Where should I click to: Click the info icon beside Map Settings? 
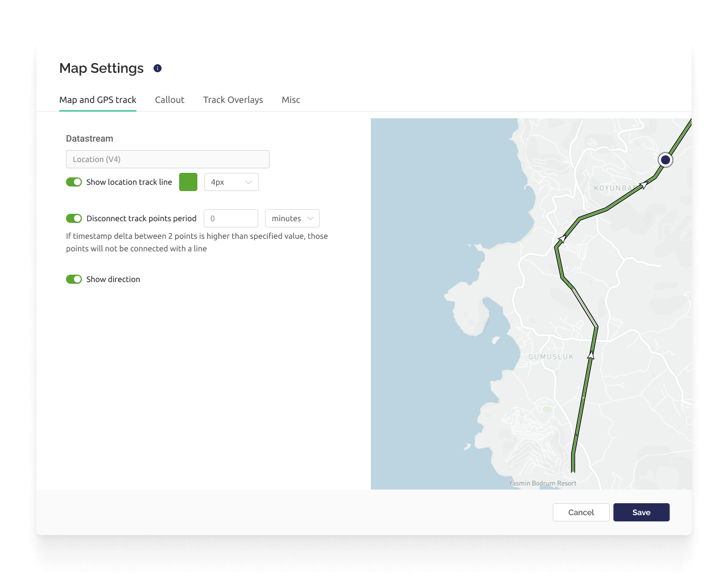coord(158,68)
